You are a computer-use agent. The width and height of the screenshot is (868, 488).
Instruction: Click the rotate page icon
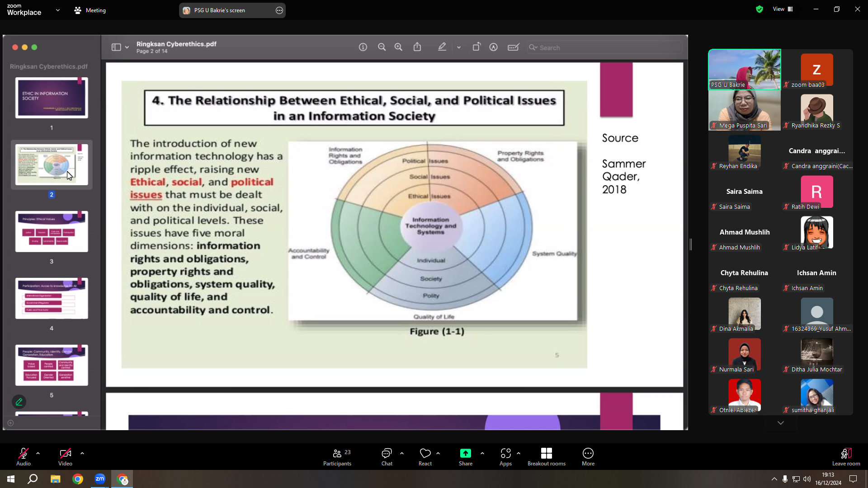click(476, 47)
